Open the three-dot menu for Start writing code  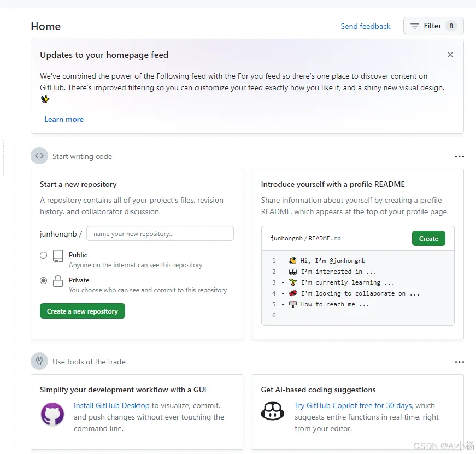click(459, 157)
